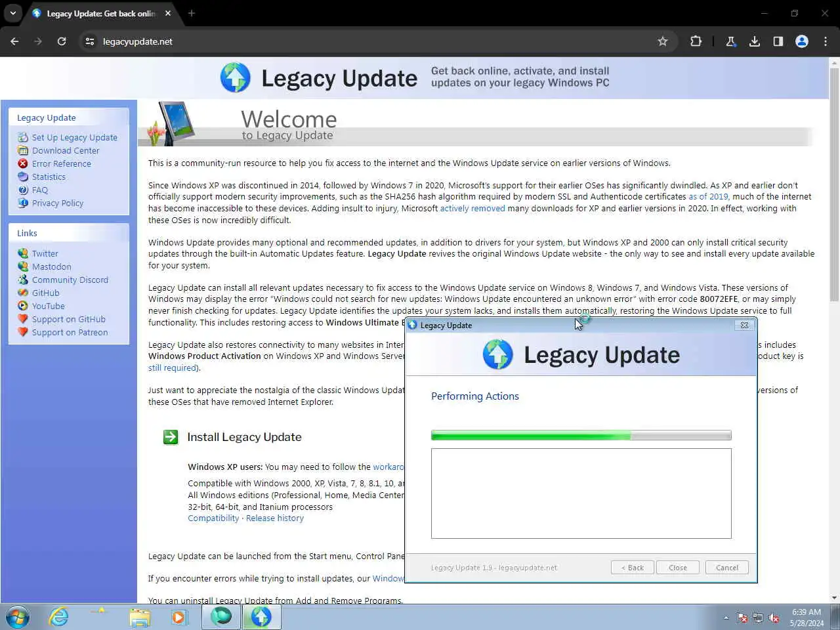Launch Internet Explorer from the taskbar
The width and height of the screenshot is (840, 630).
tap(59, 617)
